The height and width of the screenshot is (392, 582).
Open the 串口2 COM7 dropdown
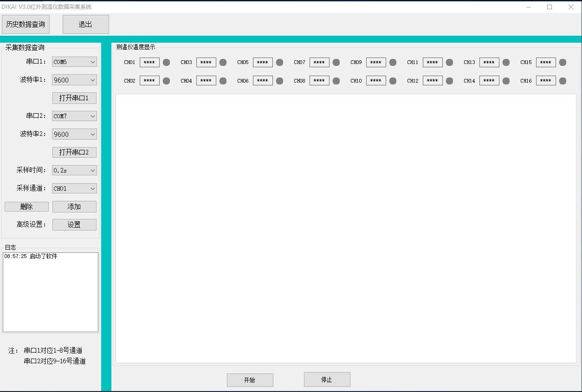pos(74,116)
